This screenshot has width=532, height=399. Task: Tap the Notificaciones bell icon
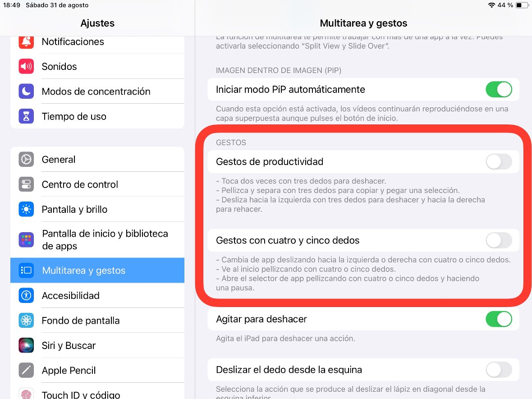26,41
